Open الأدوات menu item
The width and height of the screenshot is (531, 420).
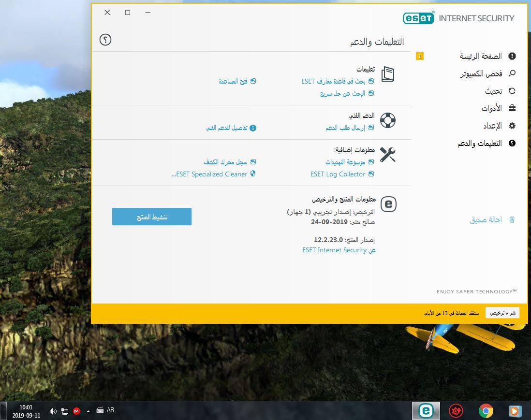[x=492, y=108]
